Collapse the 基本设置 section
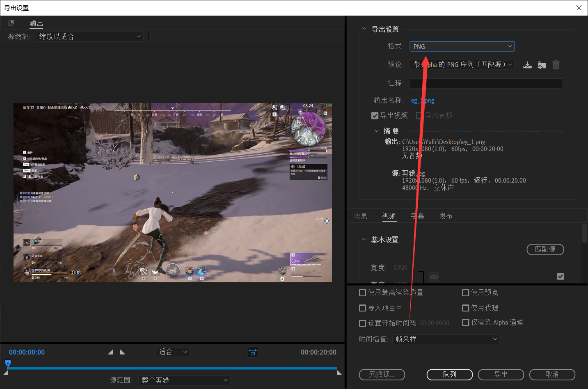The height and width of the screenshot is (389, 588). (364, 239)
